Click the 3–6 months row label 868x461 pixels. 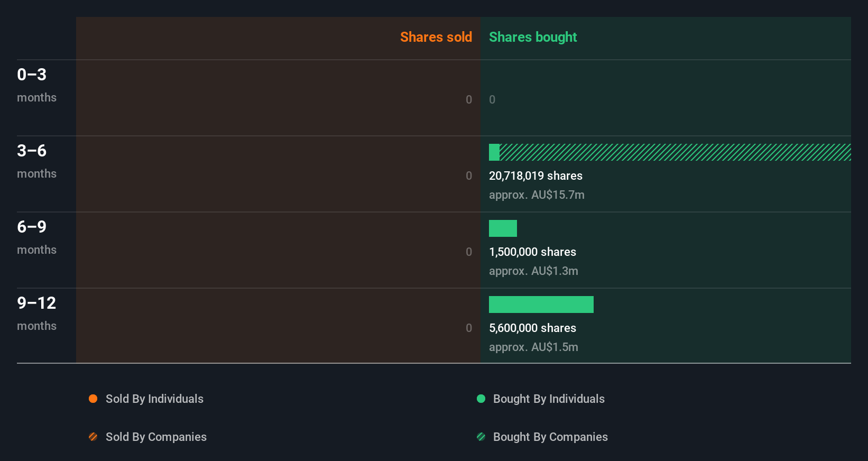pyautogui.click(x=36, y=161)
